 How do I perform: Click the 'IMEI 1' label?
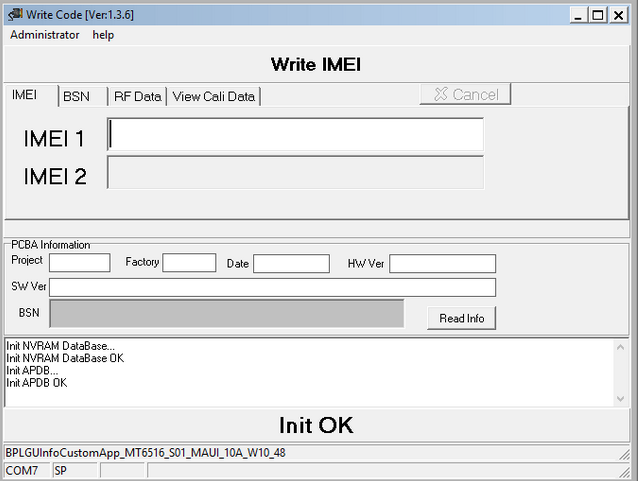(x=54, y=138)
